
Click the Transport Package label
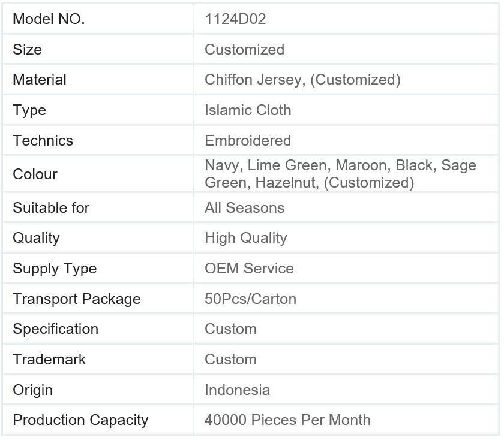[x=77, y=299]
